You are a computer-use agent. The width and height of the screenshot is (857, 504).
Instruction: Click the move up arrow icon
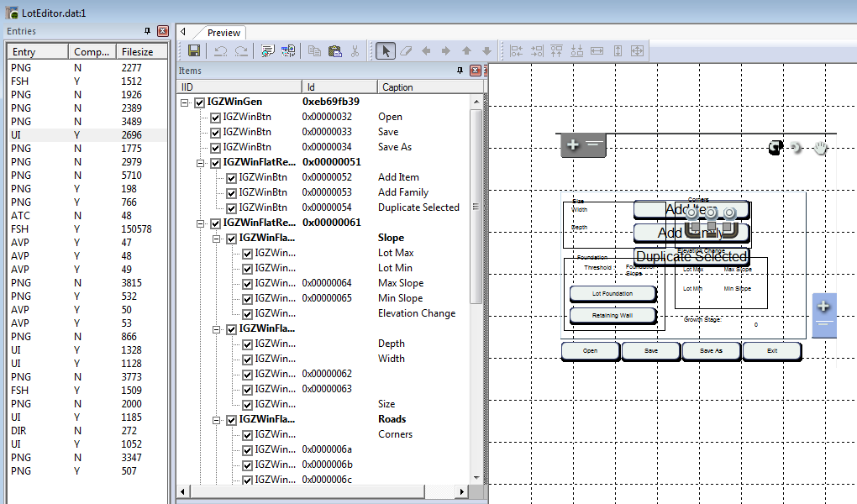pyautogui.click(x=466, y=51)
